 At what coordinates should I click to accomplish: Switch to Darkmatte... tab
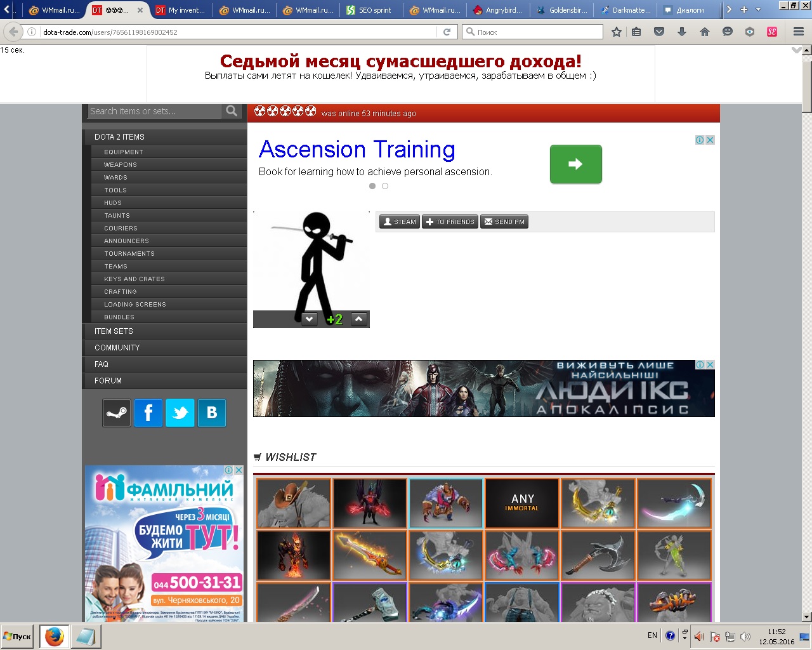(625, 10)
